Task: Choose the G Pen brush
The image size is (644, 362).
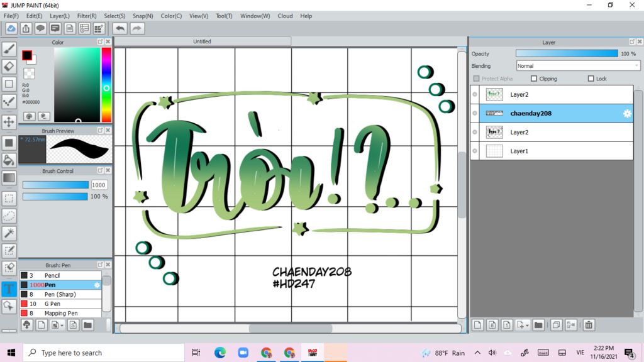Action: coord(60,304)
